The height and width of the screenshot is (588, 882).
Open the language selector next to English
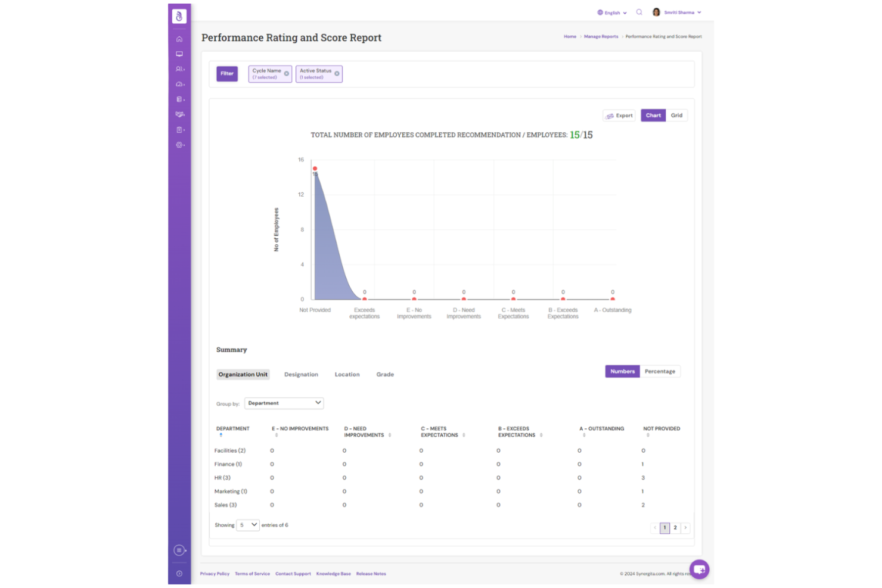pyautogui.click(x=611, y=12)
